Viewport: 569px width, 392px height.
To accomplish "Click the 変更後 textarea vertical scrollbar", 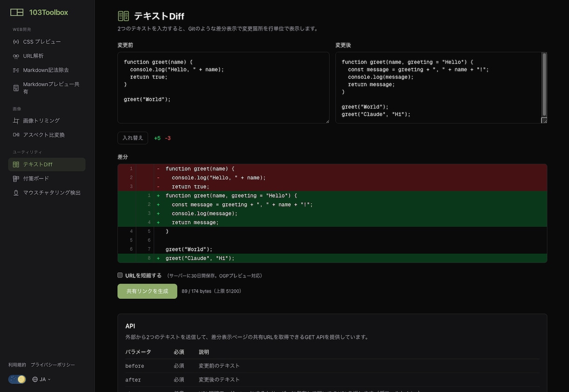I will pyautogui.click(x=544, y=84).
